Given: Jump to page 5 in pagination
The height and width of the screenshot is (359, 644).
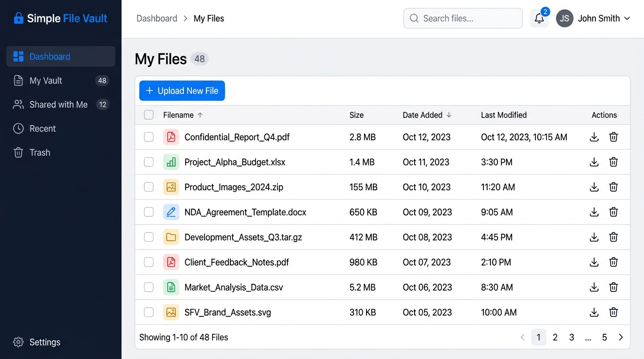Looking at the screenshot, I should click(604, 337).
